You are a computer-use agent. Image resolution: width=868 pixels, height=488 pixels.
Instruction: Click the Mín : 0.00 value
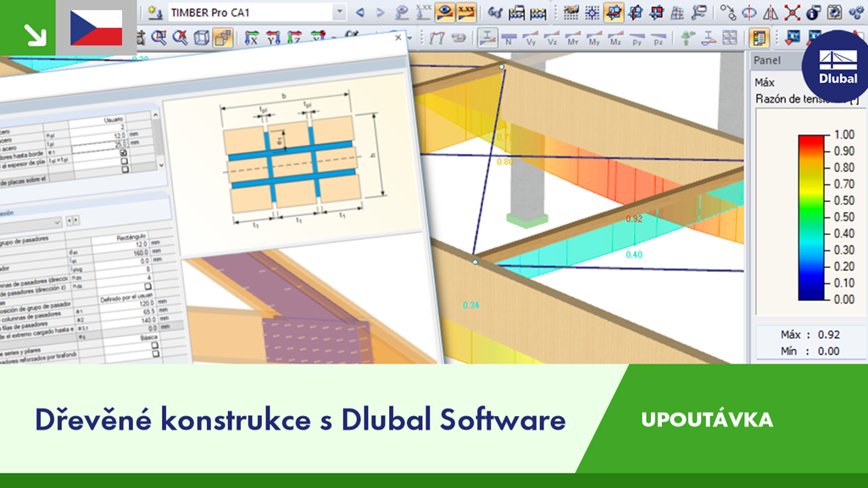pyautogui.click(x=810, y=352)
